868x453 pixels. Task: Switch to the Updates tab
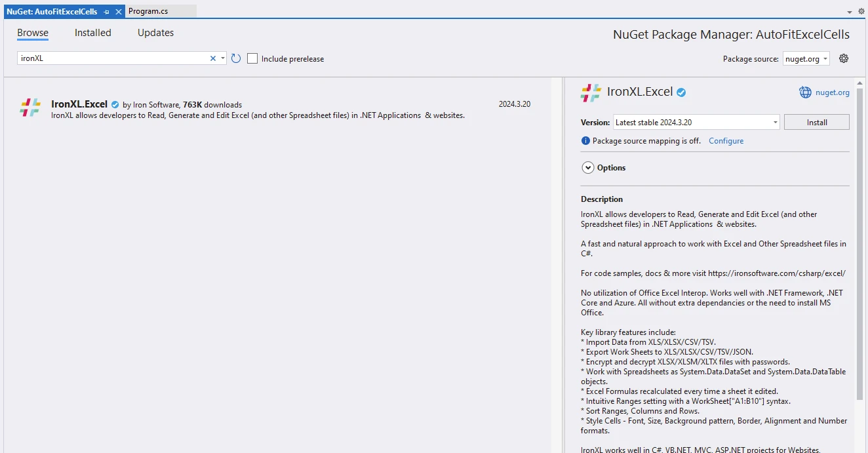[155, 33]
